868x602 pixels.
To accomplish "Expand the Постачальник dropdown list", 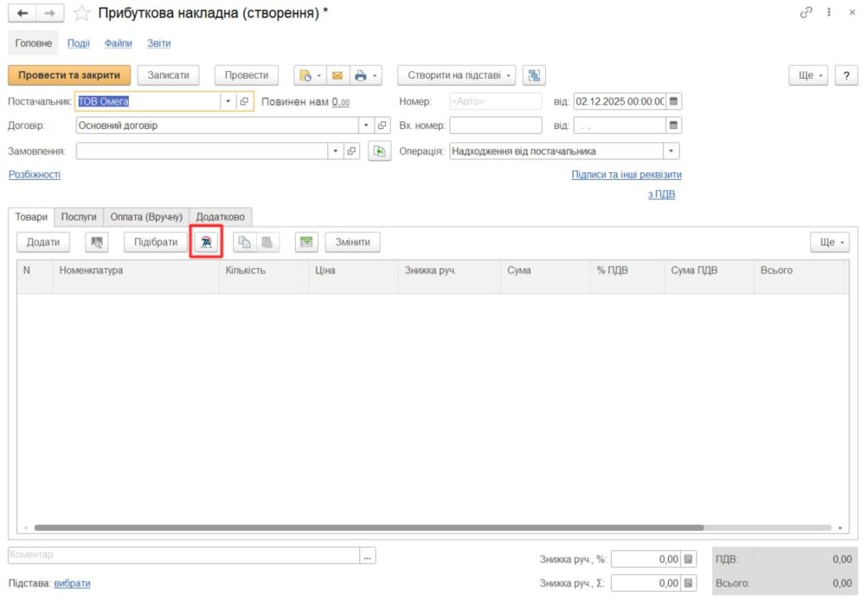I will coord(228,102).
